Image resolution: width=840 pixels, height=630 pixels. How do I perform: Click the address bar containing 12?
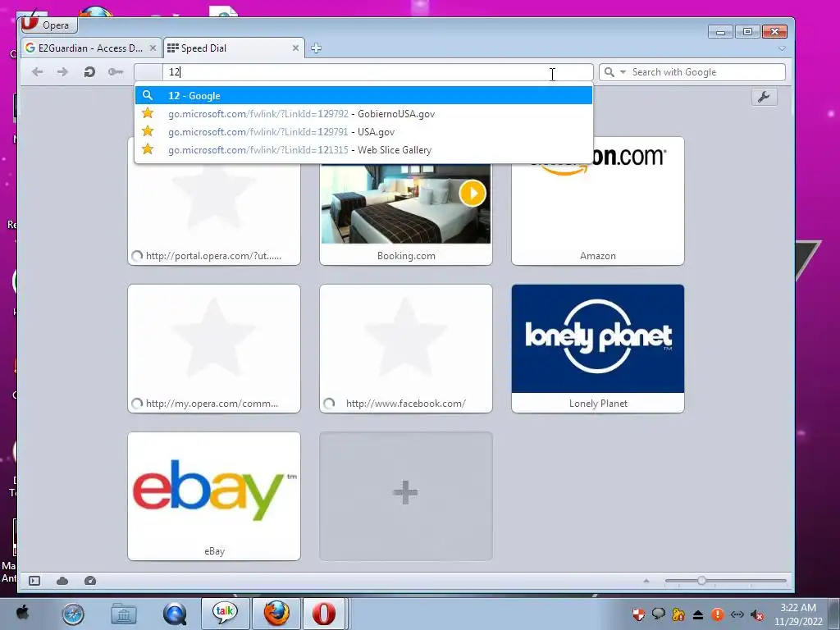363,72
